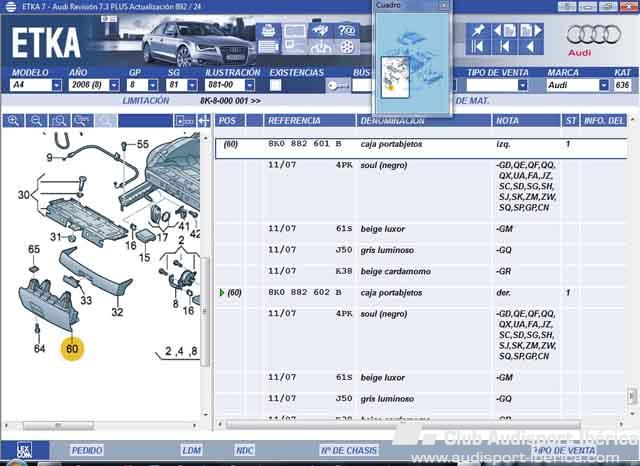The image size is (640, 466).
Task: Click the POS column header
Action: coord(230,121)
